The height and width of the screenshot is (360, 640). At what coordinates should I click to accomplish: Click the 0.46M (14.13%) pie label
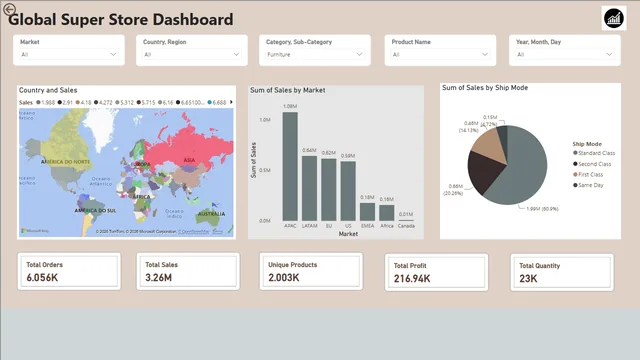[x=469, y=127]
